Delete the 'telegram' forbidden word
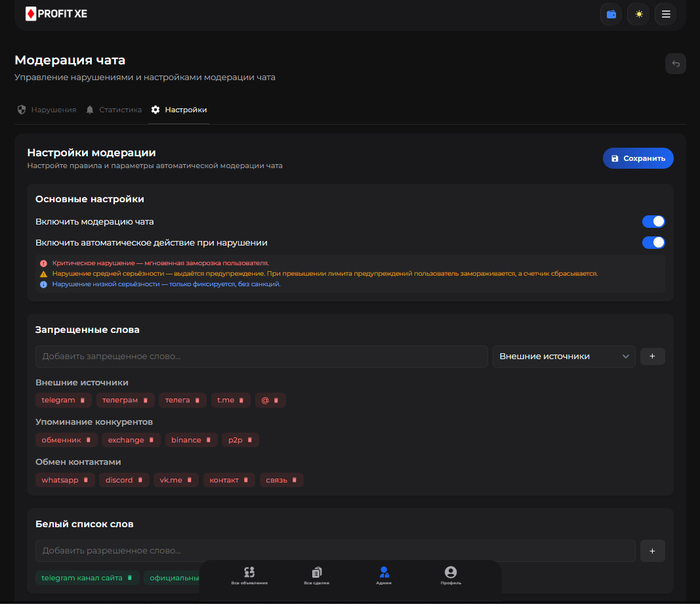The height and width of the screenshot is (604, 700). coord(83,400)
